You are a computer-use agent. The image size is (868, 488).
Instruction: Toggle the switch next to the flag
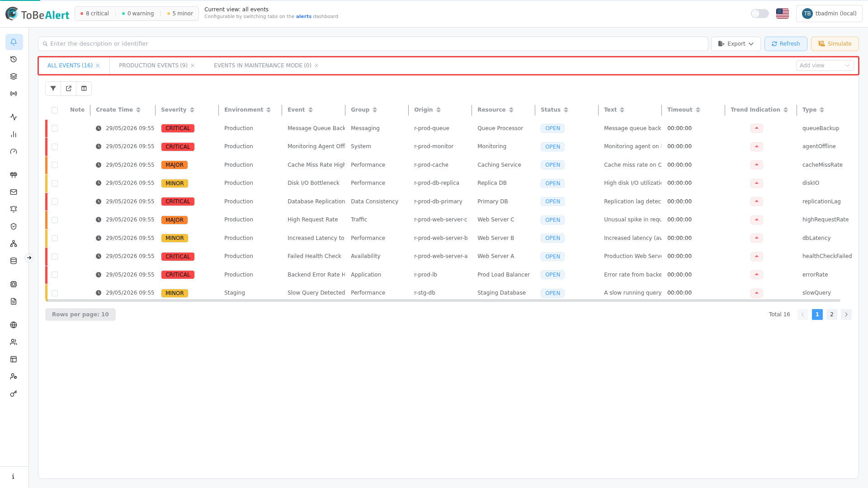coord(760,14)
